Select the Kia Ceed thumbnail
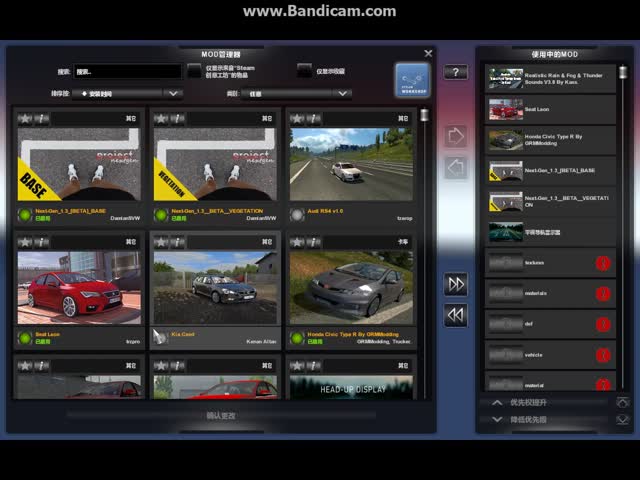This screenshot has height=480, width=640. coord(215,288)
